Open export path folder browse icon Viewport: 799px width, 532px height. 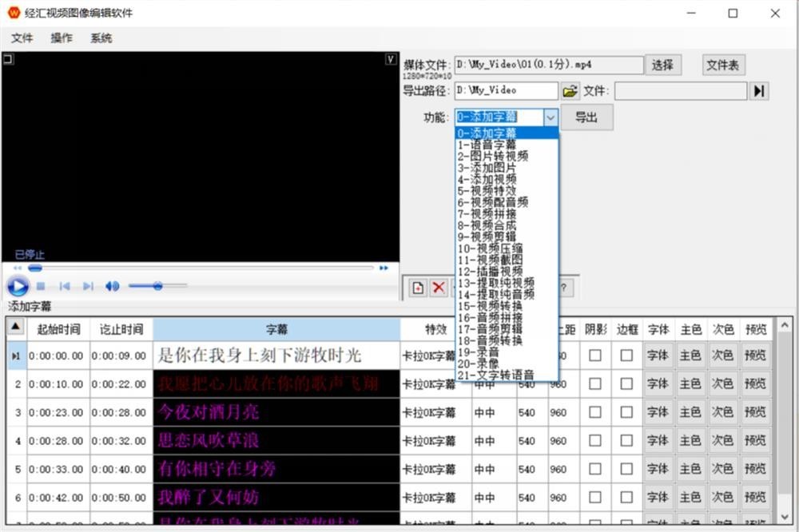[x=570, y=91]
